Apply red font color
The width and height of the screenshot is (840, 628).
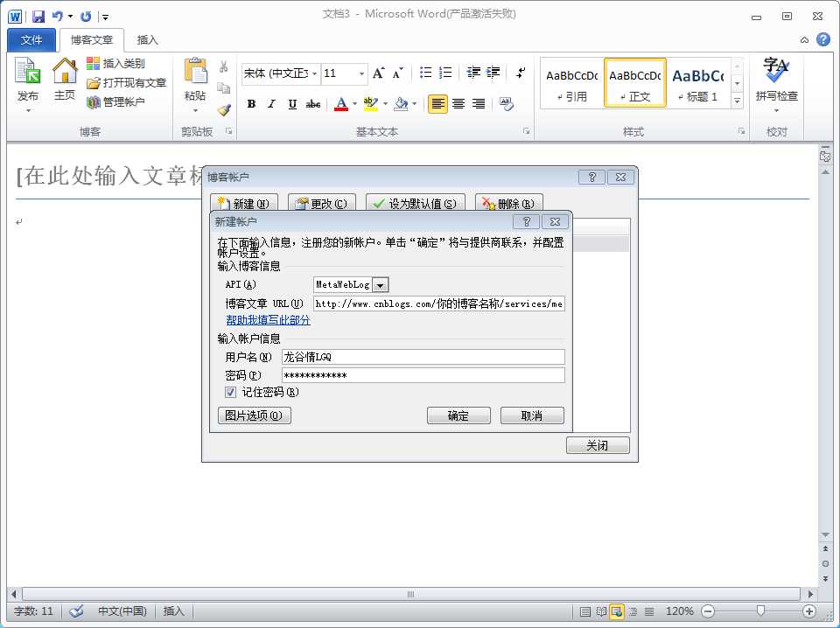341,104
